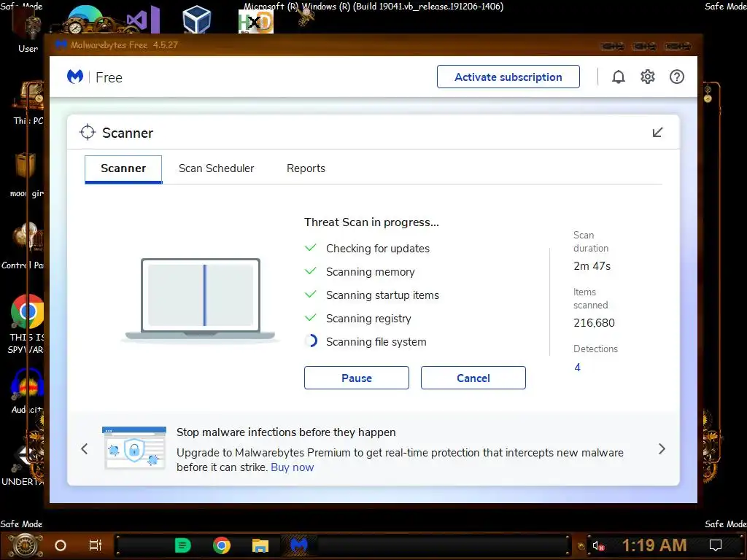Click the 1:19 AM taskbar clock

click(x=654, y=545)
